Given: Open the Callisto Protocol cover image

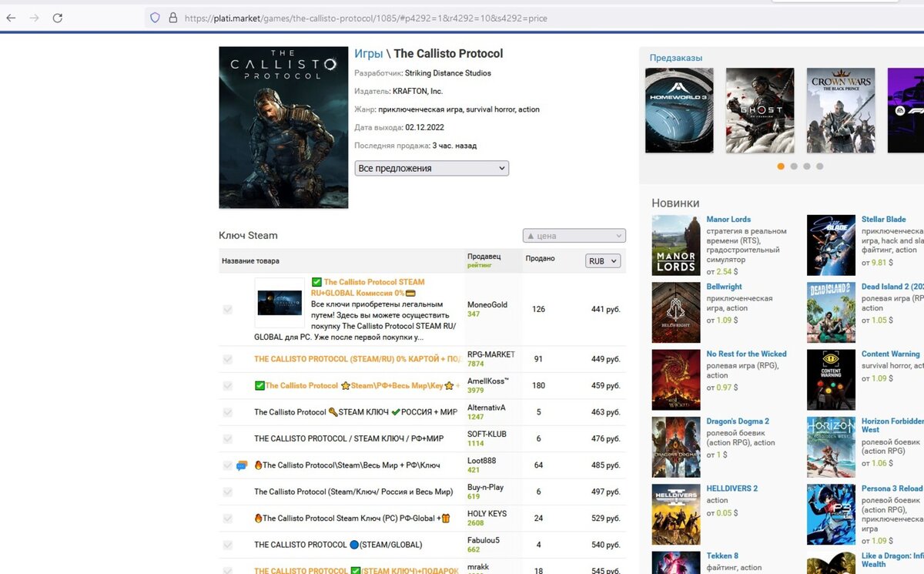Looking at the screenshot, I should pyautogui.click(x=283, y=128).
